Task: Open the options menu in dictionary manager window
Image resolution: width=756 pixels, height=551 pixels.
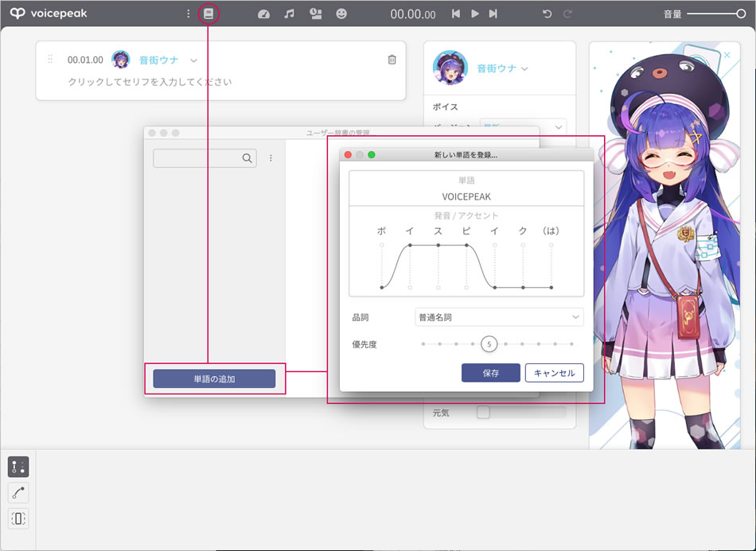Action: click(x=271, y=157)
